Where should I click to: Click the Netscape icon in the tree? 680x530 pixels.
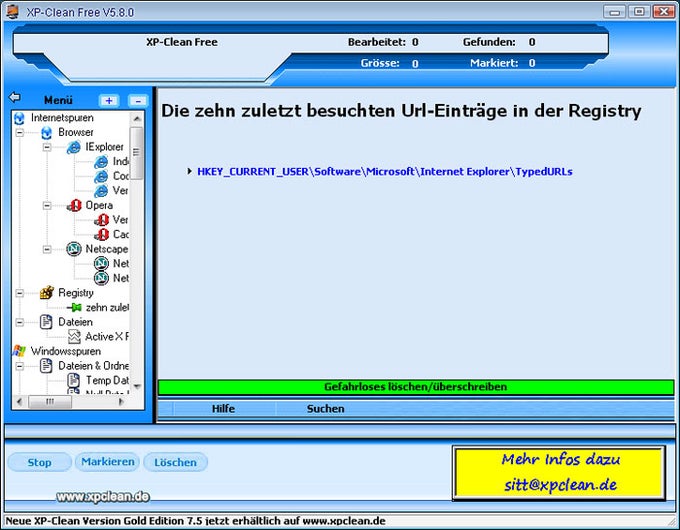click(x=74, y=249)
